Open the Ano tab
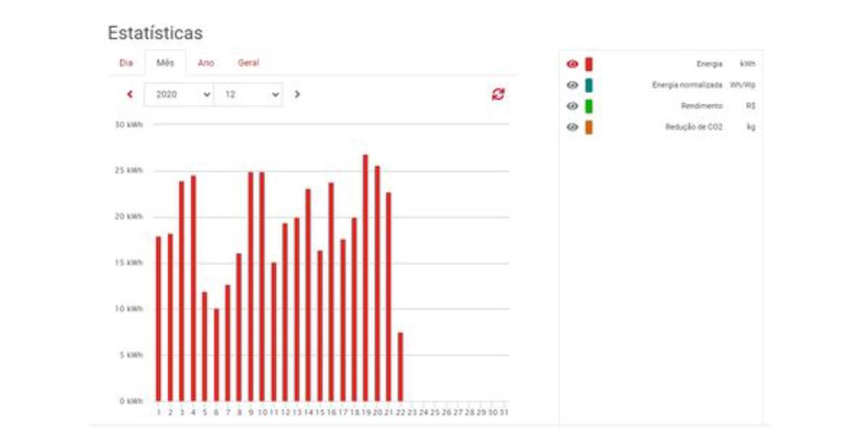The height and width of the screenshot is (434, 868). coord(206,63)
